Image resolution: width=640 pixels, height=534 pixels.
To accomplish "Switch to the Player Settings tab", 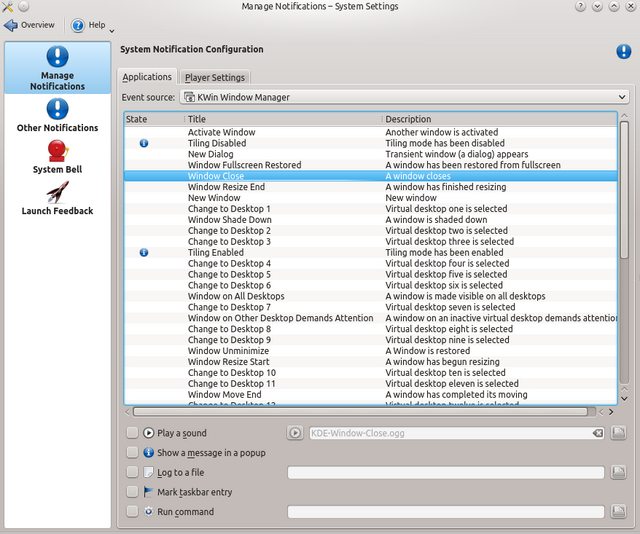I will [215, 77].
